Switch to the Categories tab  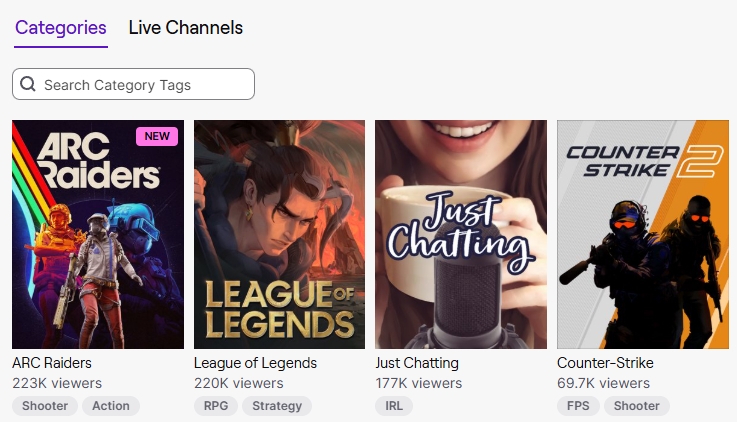point(61,28)
